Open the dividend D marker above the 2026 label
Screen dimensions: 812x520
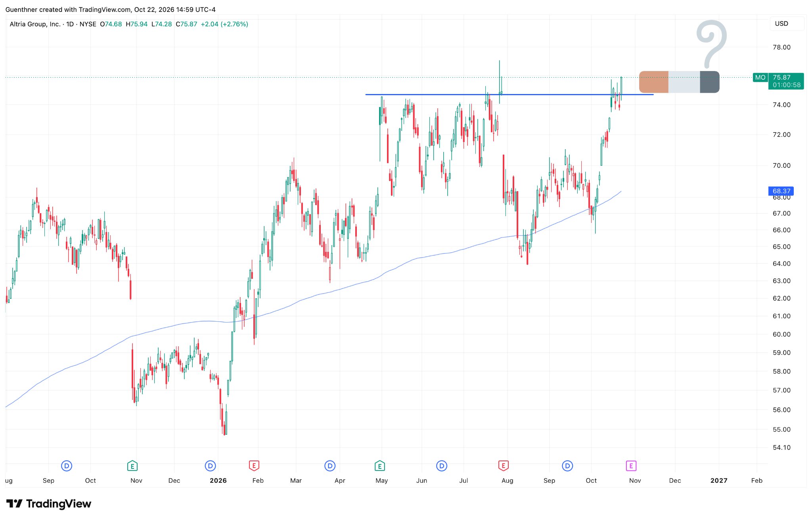210,466
